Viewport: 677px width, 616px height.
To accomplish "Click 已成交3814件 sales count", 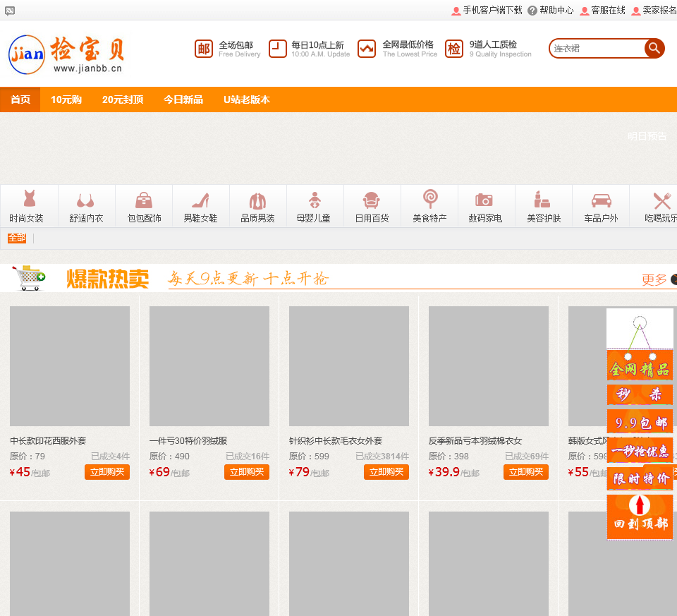I will (x=382, y=456).
